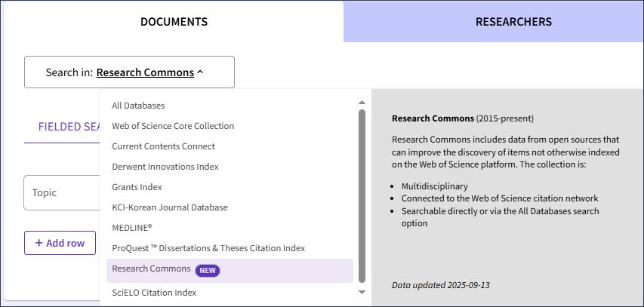Choose Web of Science Core Collection
The width and height of the screenshot is (644, 307).
pyautogui.click(x=173, y=126)
